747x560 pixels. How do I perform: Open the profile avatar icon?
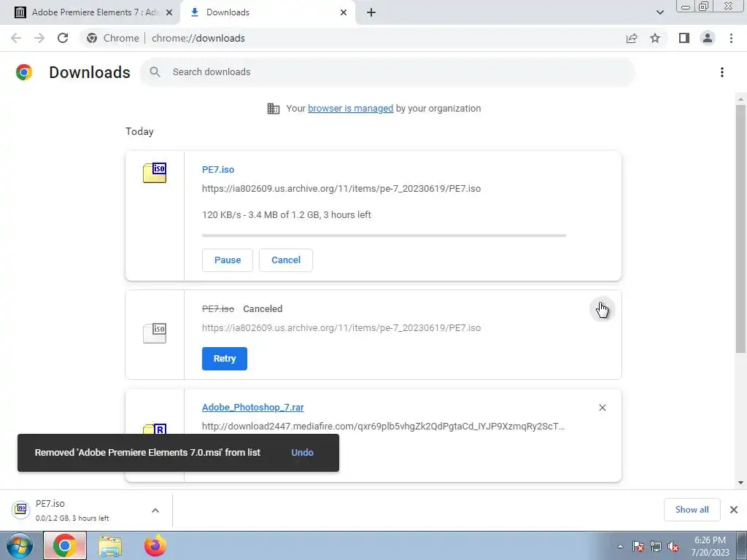[x=708, y=38]
